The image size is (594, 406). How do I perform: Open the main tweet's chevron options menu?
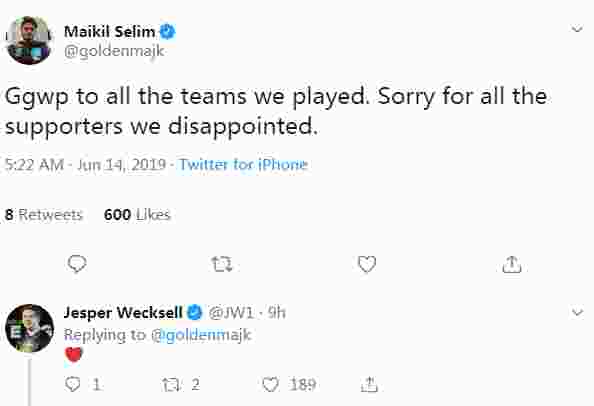pos(577,29)
